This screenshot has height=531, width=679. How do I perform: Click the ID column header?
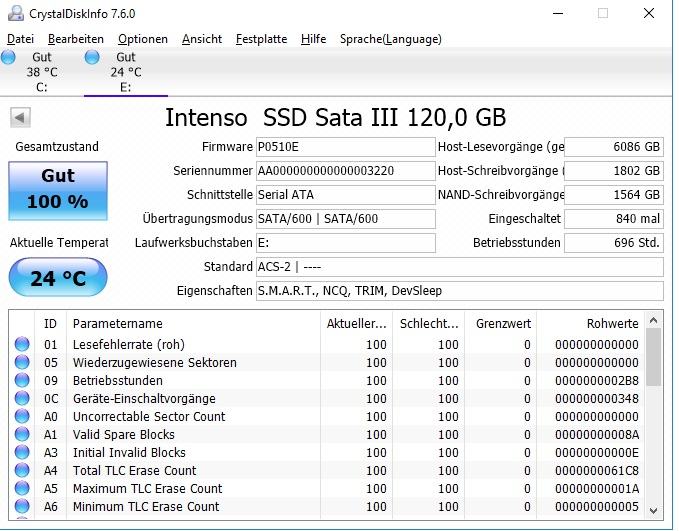(x=50, y=324)
